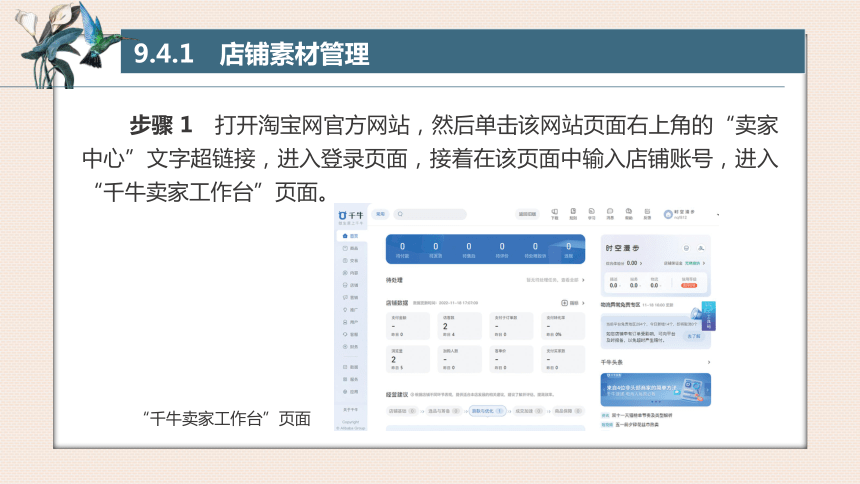The image size is (860, 484).
Task: Click the 消息 icon in the top bar
Action: [x=610, y=213]
